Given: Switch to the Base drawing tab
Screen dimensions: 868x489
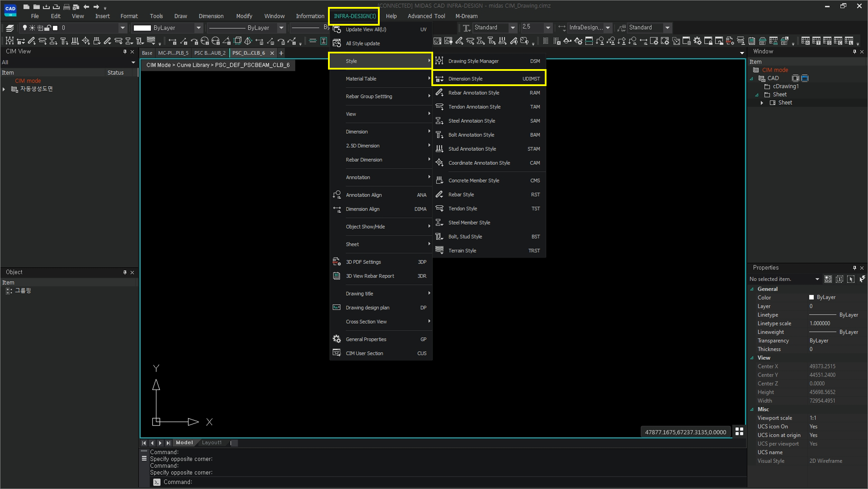Looking at the screenshot, I should pos(147,53).
